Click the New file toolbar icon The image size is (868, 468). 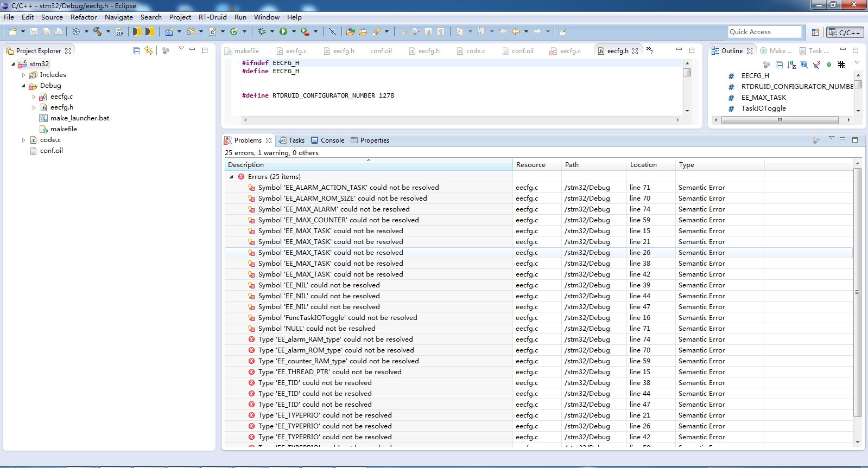click(x=12, y=32)
